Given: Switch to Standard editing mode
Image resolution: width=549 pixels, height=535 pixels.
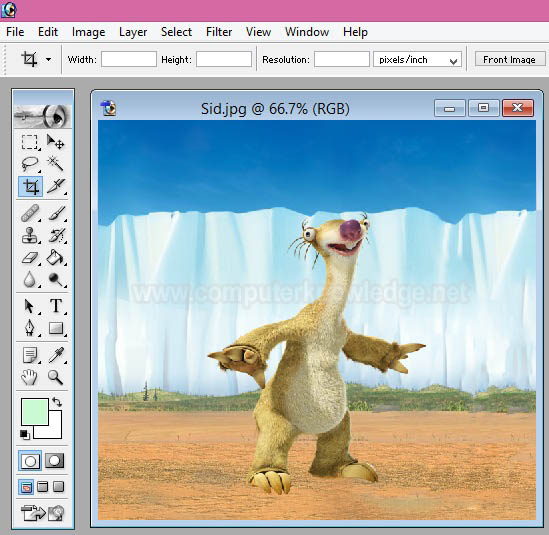Looking at the screenshot, I should click(30, 460).
